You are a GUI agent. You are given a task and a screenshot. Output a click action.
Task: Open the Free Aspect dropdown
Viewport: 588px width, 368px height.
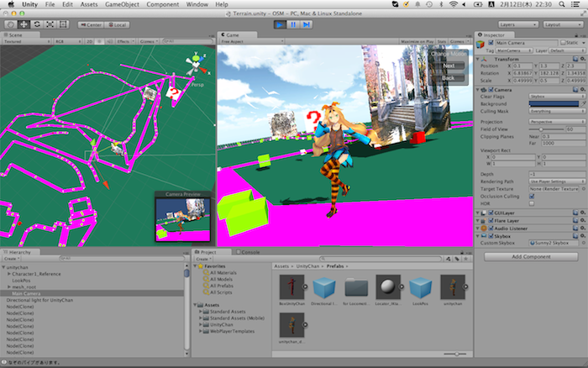(x=252, y=41)
